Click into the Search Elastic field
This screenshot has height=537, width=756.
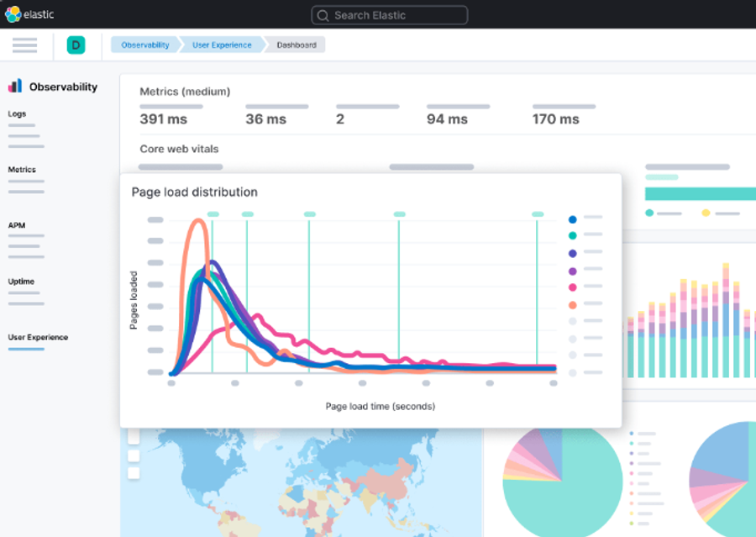pos(390,15)
